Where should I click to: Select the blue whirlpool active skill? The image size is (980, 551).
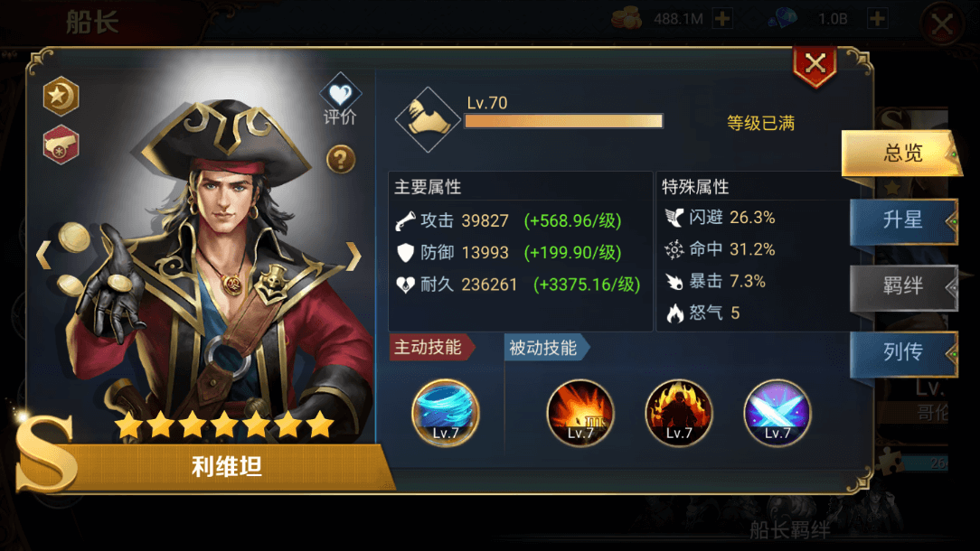(446, 412)
